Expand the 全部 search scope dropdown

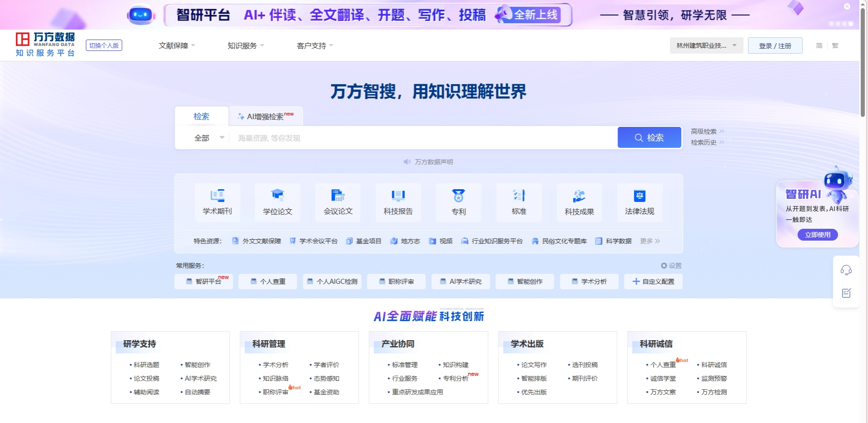click(x=209, y=138)
